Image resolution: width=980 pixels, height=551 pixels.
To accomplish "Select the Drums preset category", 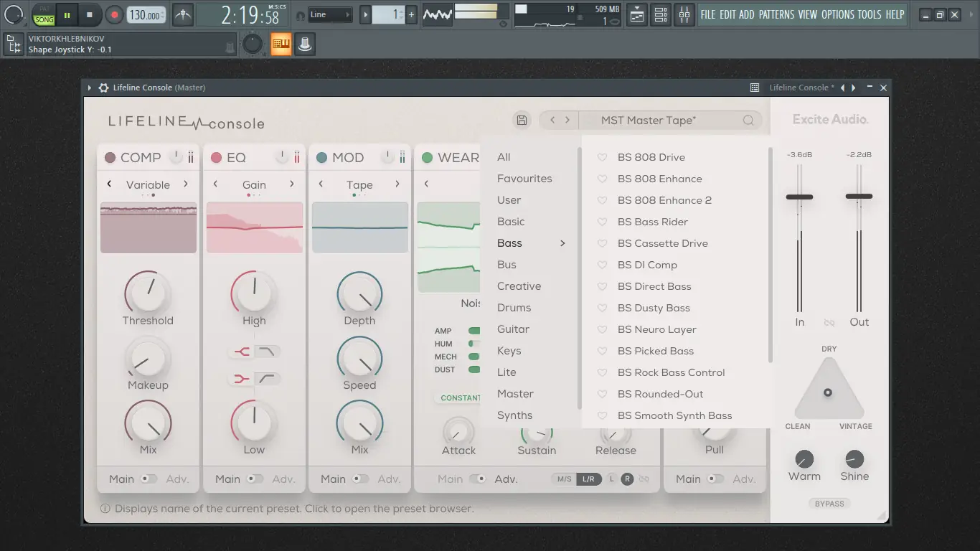I will point(514,308).
